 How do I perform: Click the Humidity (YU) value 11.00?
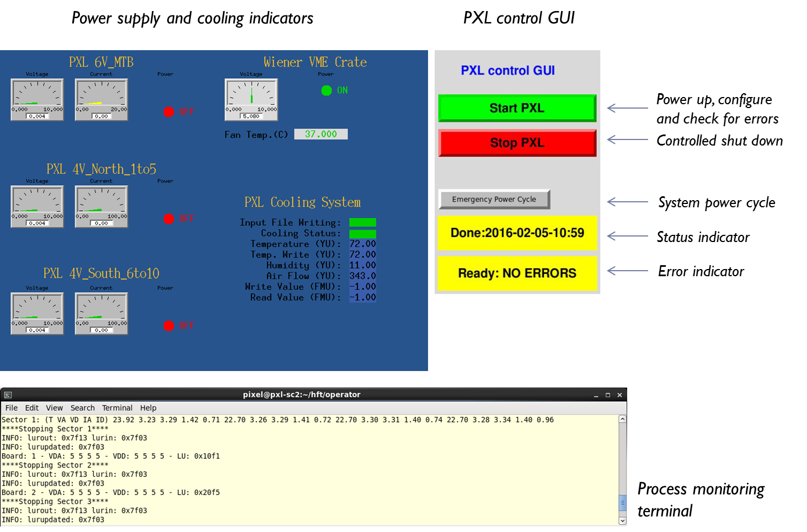point(363,265)
